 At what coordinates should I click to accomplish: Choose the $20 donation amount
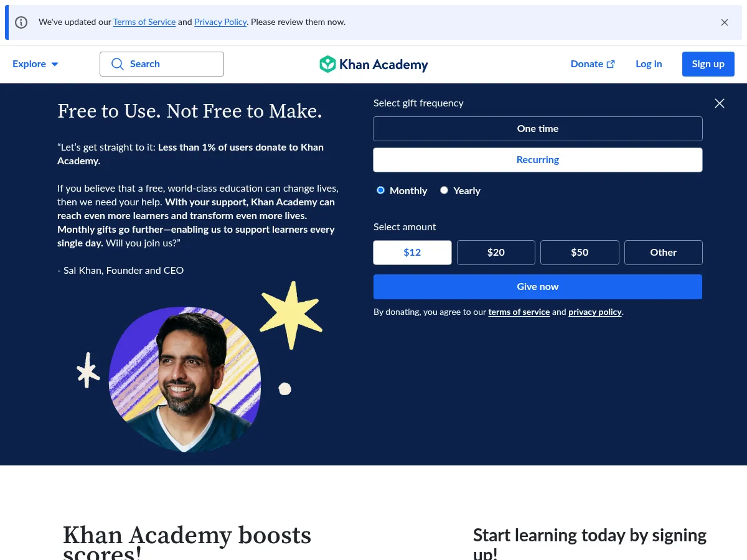click(x=496, y=252)
